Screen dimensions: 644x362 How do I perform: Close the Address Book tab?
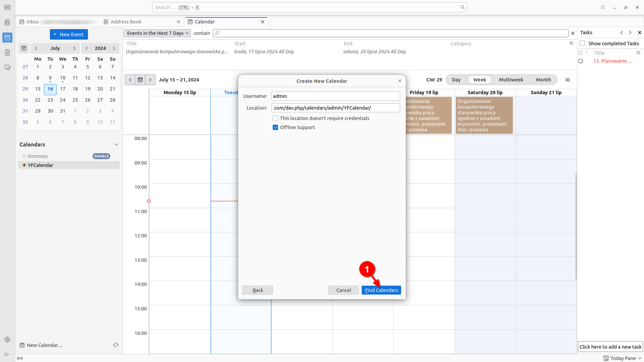tap(178, 22)
